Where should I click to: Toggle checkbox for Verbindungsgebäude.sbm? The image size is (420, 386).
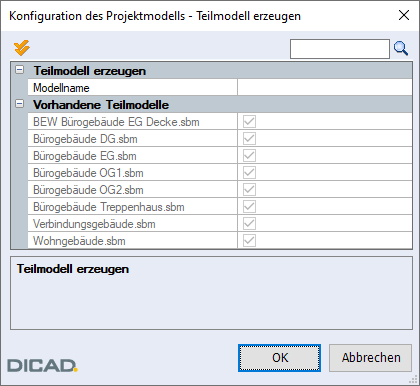(249, 224)
